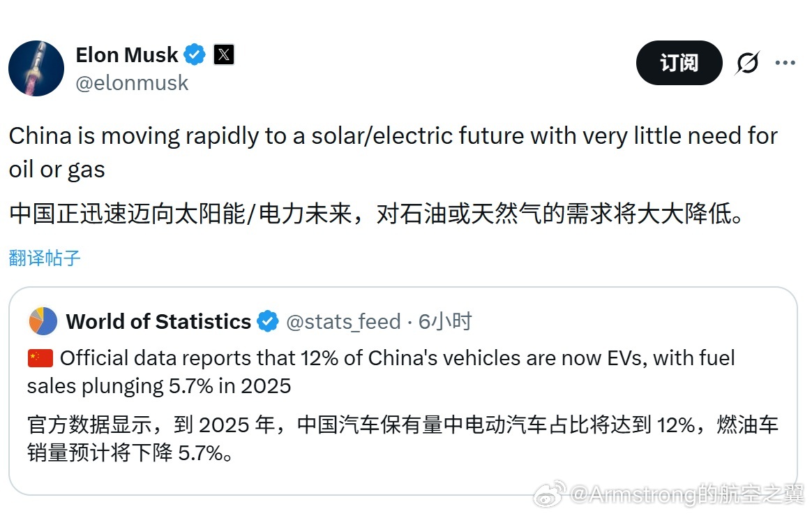Open the World of Statistics pie-chart avatar
This screenshot has height=516, width=812.
pyautogui.click(x=43, y=321)
